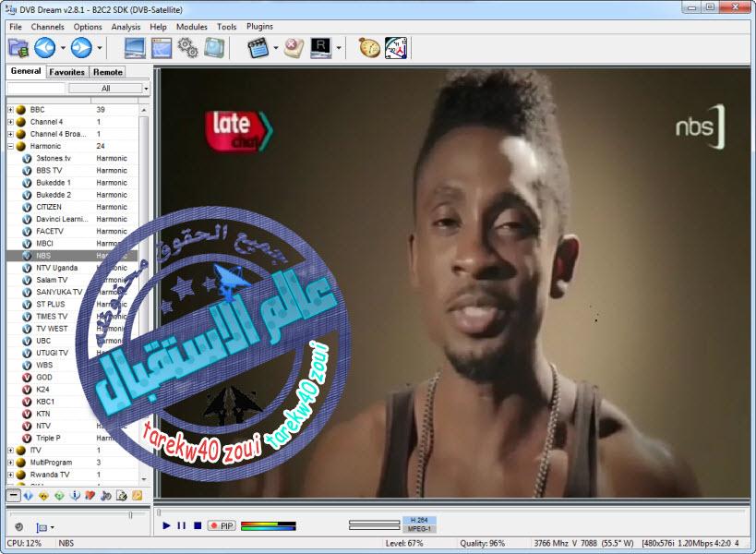756x554 pixels.
Task: Click the black R monitor icon
Action: point(320,48)
